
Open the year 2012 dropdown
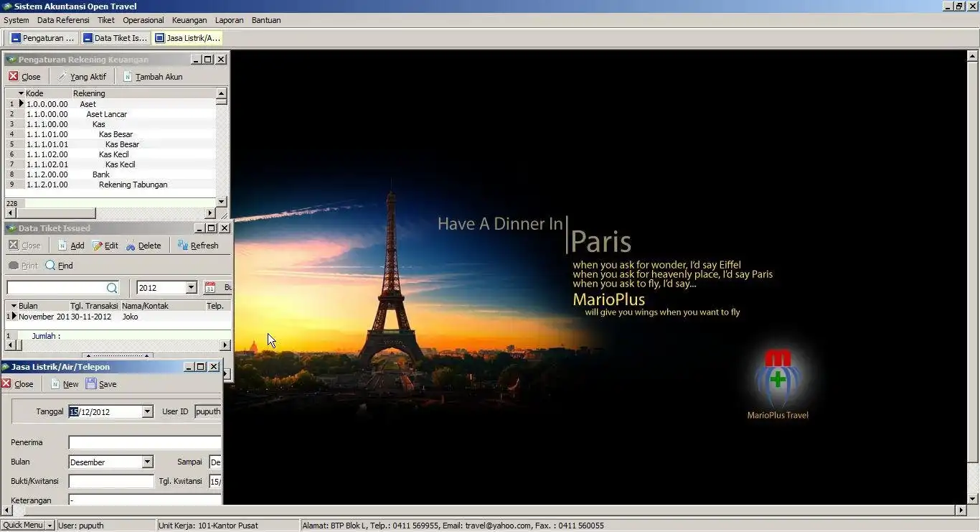191,288
